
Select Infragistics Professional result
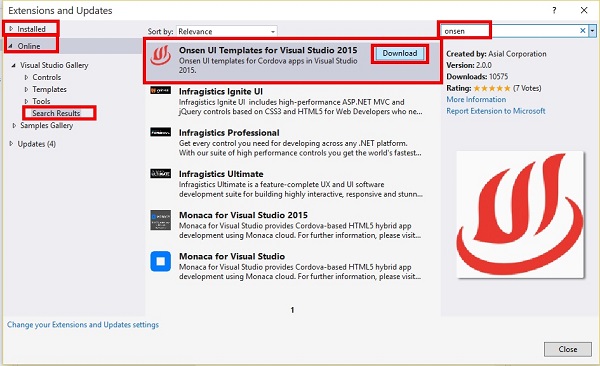pos(293,143)
